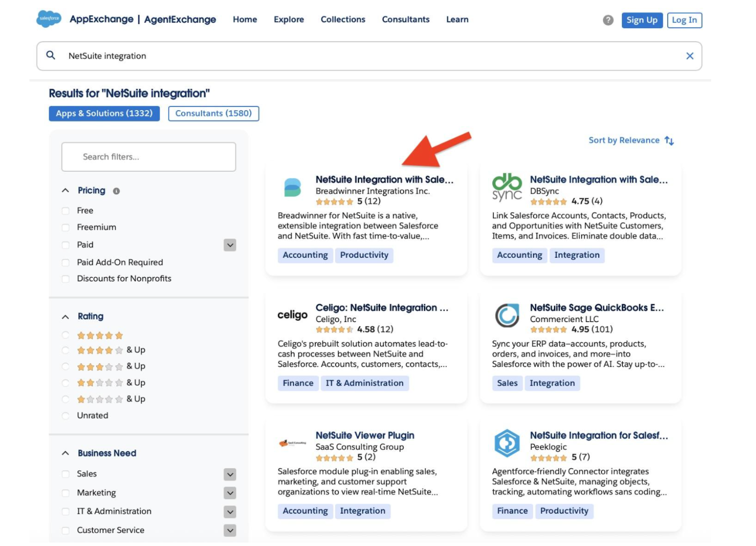
Task: Expand Marketing business need options
Action: 230,492
